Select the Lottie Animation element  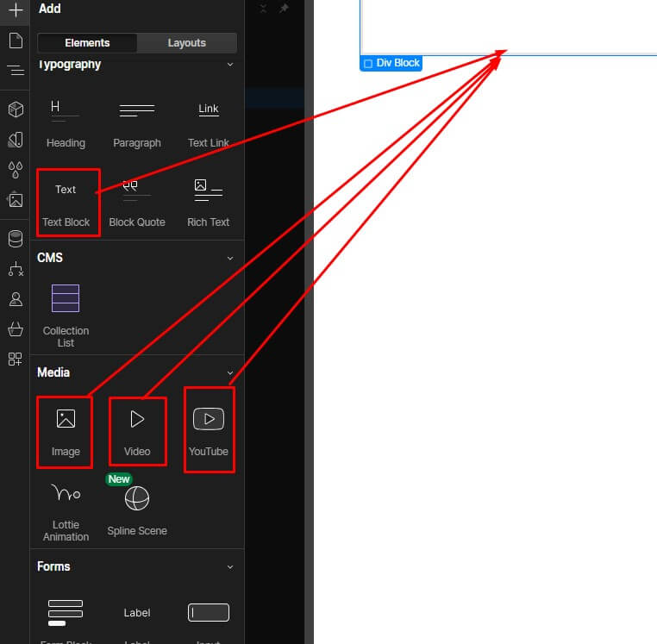(x=66, y=512)
